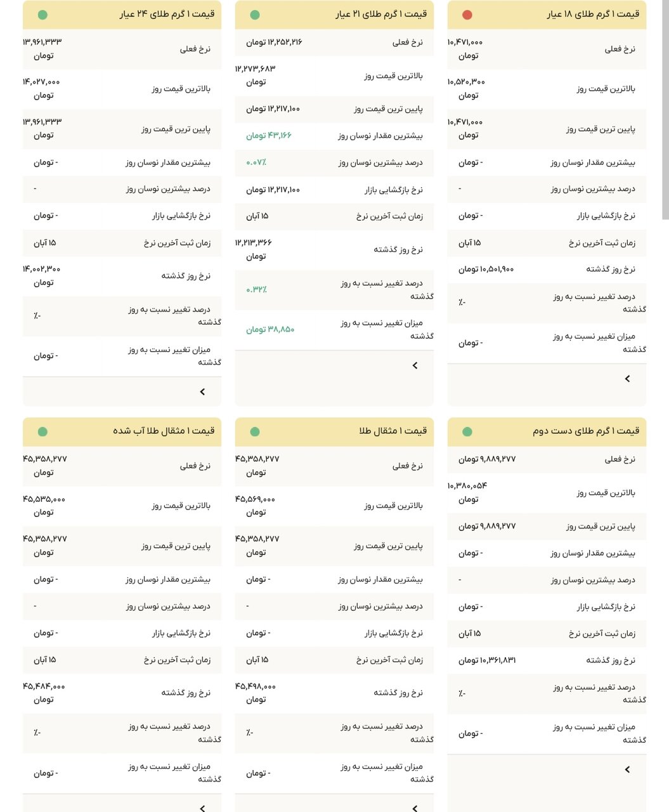Screen dimensions: 669x812
Task: Select the green percentage value 0.32%
Action: (256, 289)
